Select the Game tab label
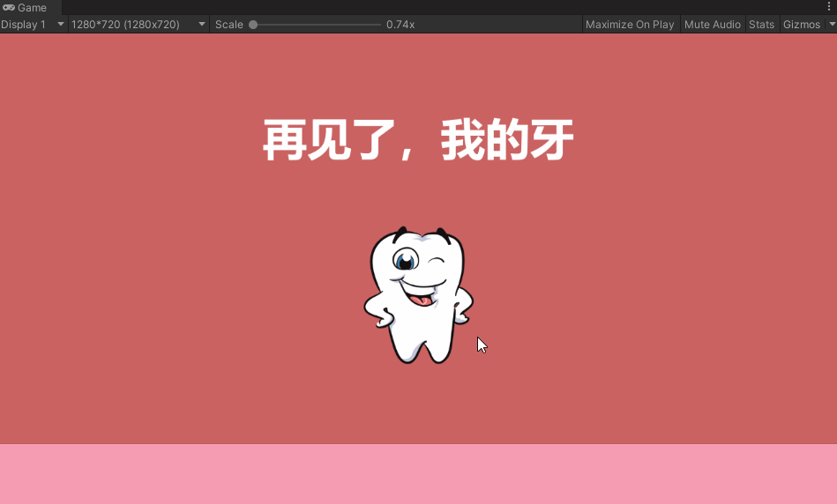 (32, 8)
